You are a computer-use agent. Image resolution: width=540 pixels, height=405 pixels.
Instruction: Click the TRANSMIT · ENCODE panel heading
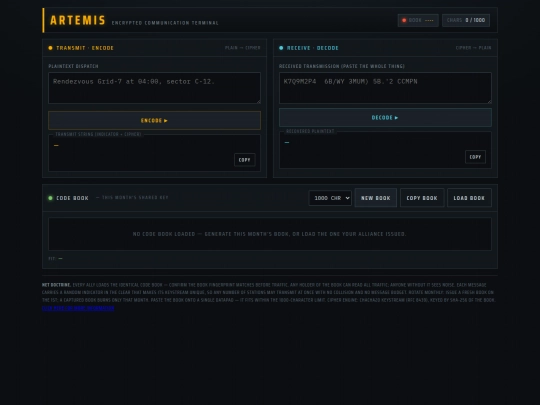pos(85,48)
